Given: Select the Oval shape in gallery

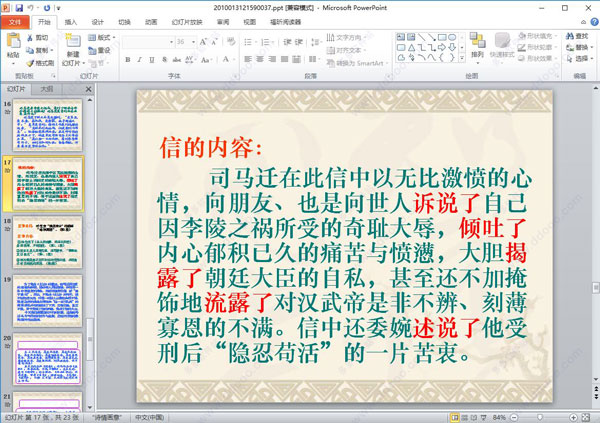Looking at the screenshot, I should [452, 37].
